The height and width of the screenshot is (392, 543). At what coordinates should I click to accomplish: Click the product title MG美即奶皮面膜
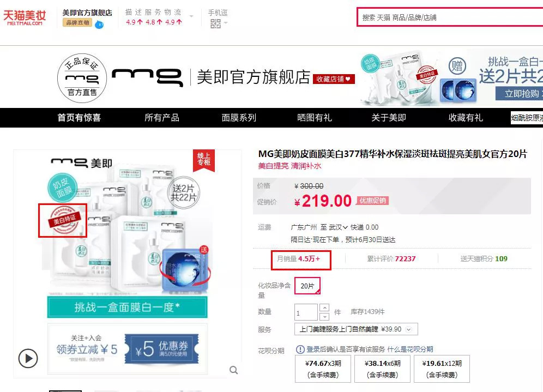click(x=393, y=154)
